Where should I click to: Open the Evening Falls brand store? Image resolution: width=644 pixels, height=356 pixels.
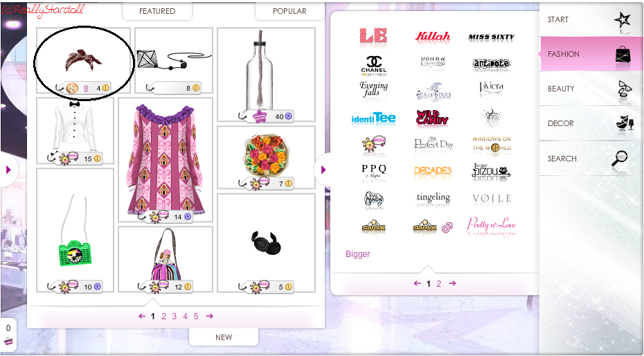[x=373, y=89]
